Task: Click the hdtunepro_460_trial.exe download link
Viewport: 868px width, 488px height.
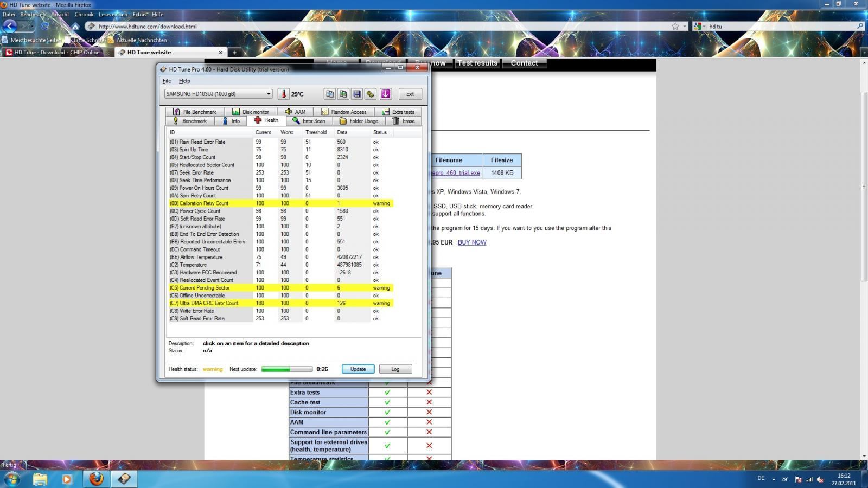Action: pyautogui.click(x=455, y=173)
